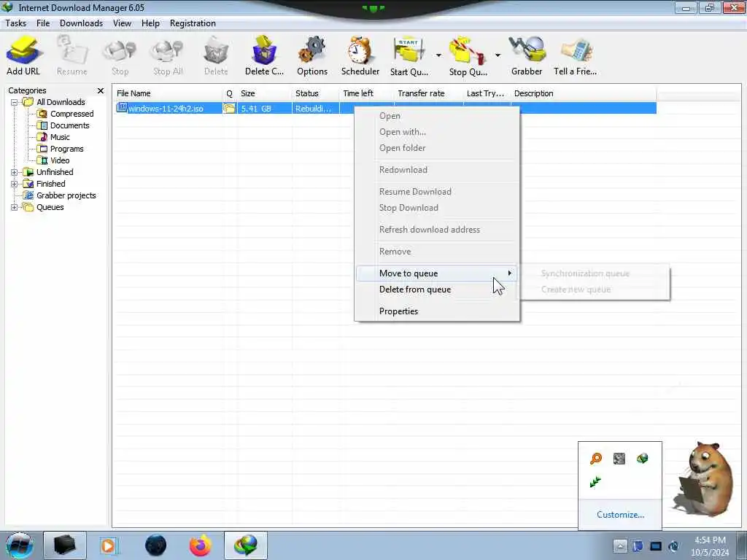The width and height of the screenshot is (747, 560).
Task: Open the Registration menu
Action: pos(193,23)
